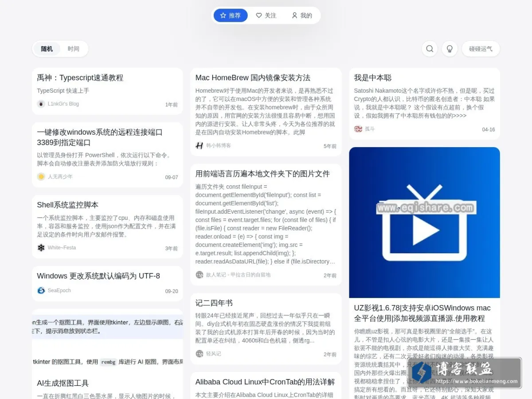
Task: Select the 时间 time sort option
Action: click(x=74, y=49)
